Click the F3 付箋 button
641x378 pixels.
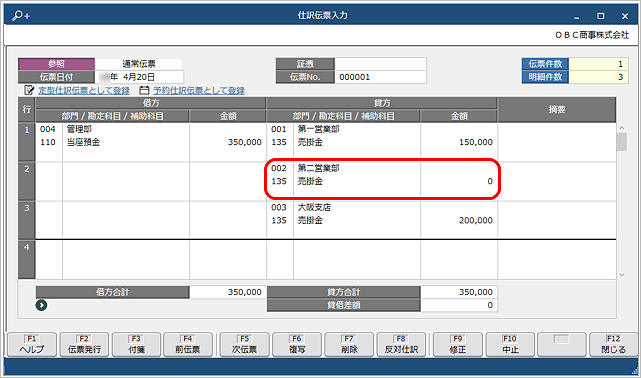[136, 344]
